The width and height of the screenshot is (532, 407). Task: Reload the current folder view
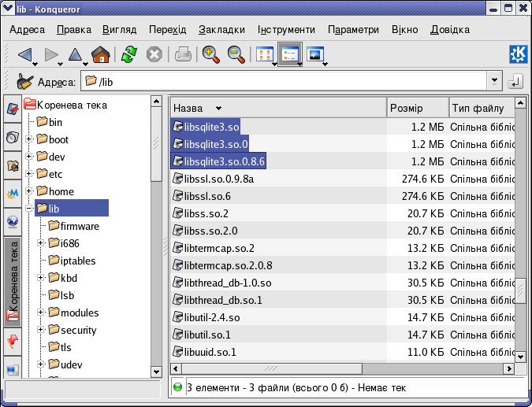point(129,54)
